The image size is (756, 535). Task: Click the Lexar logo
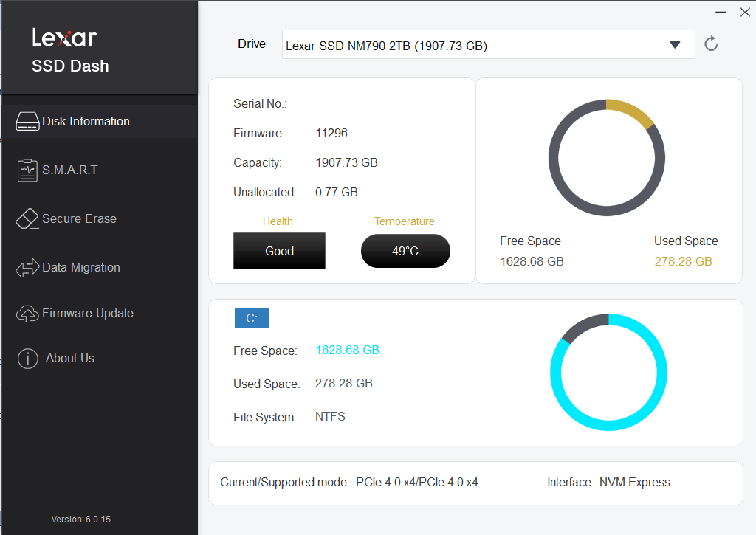[65, 38]
